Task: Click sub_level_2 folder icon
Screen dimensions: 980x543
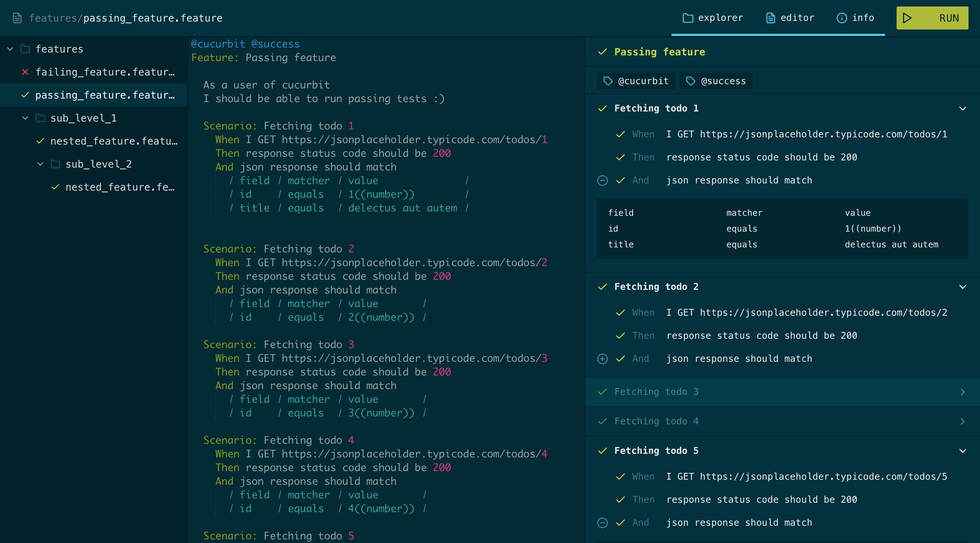Action: click(x=55, y=164)
